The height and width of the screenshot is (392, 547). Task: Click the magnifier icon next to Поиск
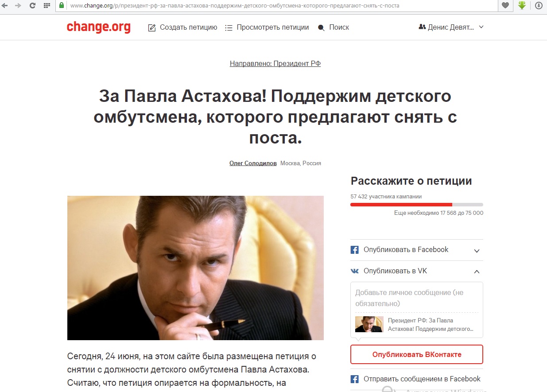pos(322,27)
